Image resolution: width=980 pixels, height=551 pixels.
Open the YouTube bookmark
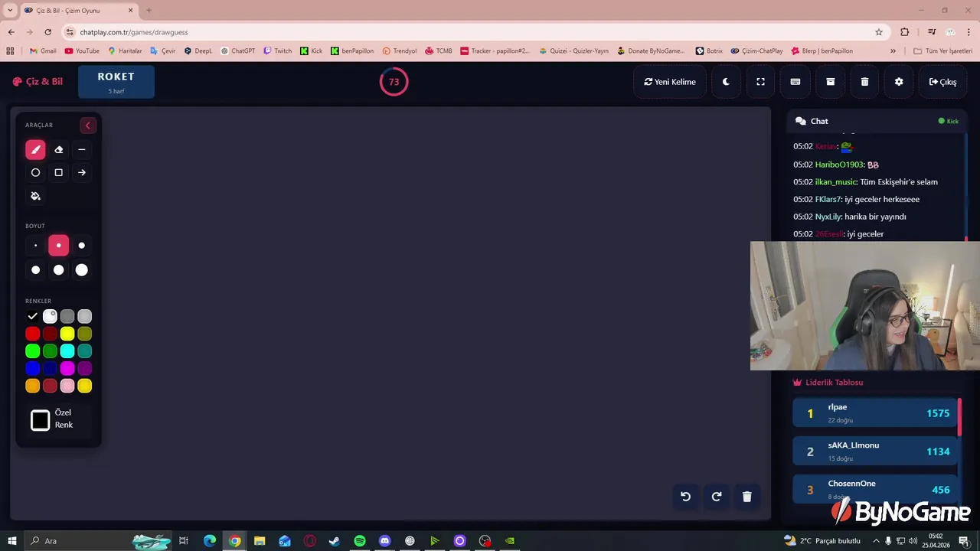[x=82, y=51]
